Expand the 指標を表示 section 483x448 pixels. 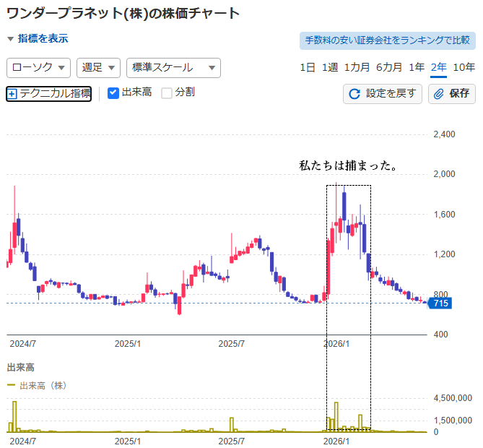pyautogui.click(x=38, y=38)
